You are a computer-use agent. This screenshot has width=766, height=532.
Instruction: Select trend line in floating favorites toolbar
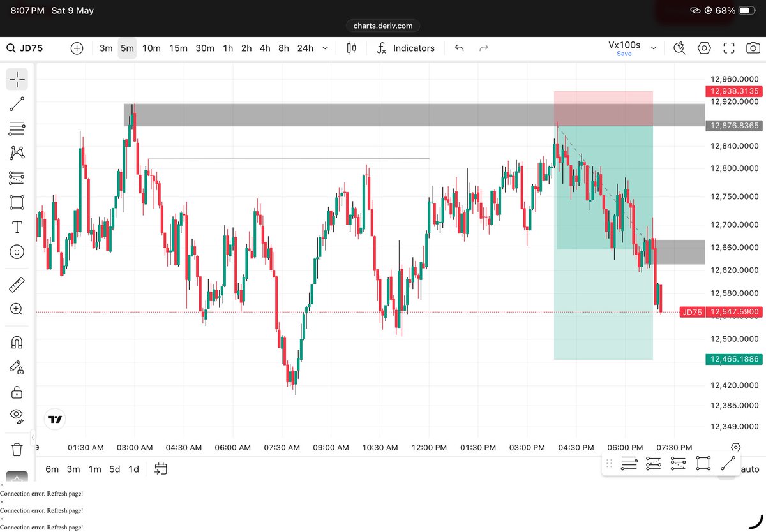728,464
